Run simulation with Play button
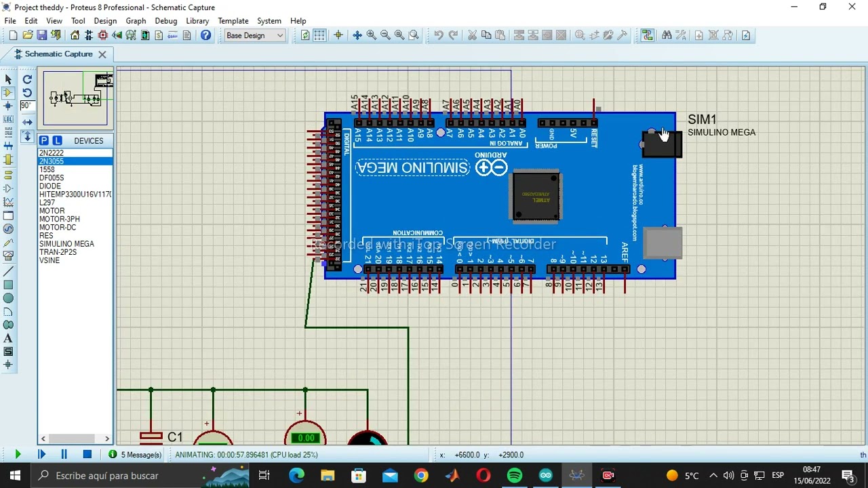 pyautogui.click(x=18, y=455)
